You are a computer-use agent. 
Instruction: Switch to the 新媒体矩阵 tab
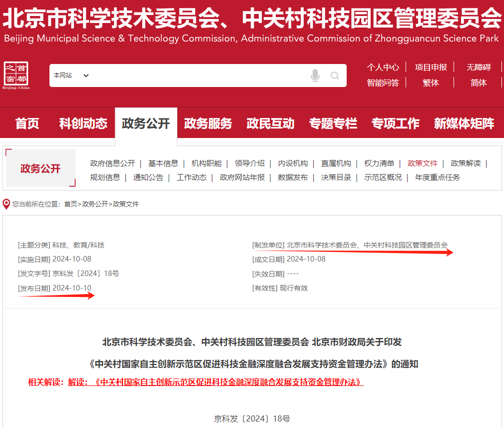[464, 123]
